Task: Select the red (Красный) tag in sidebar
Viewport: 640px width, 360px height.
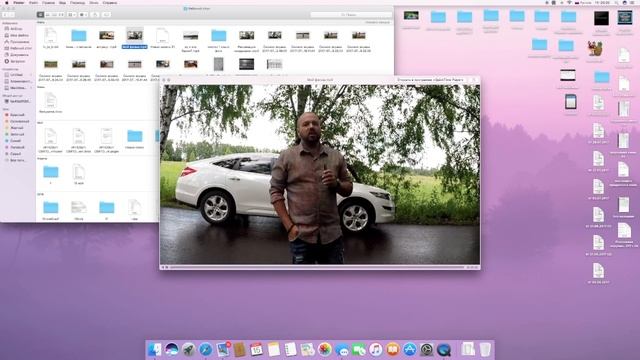Action: click(x=15, y=115)
